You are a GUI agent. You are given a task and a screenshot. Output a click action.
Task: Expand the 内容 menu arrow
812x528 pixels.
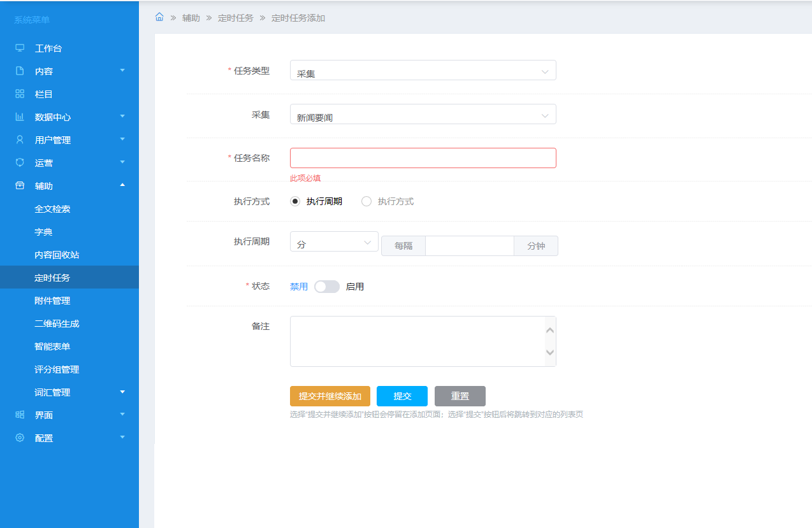[x=122, y=70]
